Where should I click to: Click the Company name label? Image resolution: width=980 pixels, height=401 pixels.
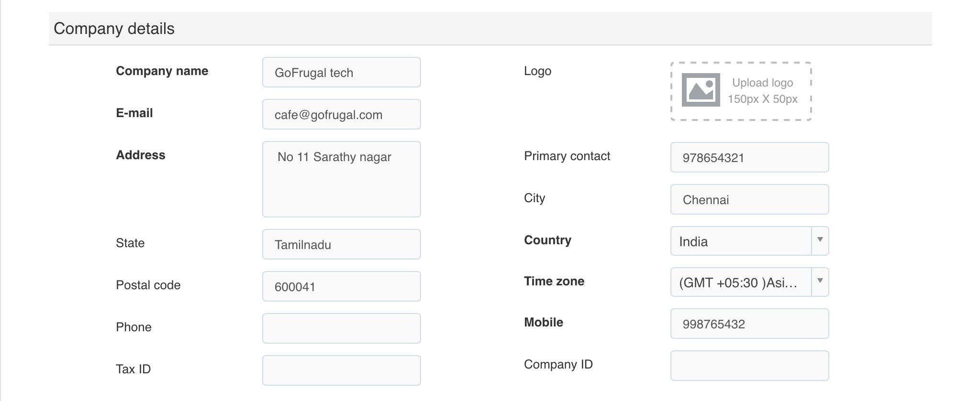click(162, 71)
